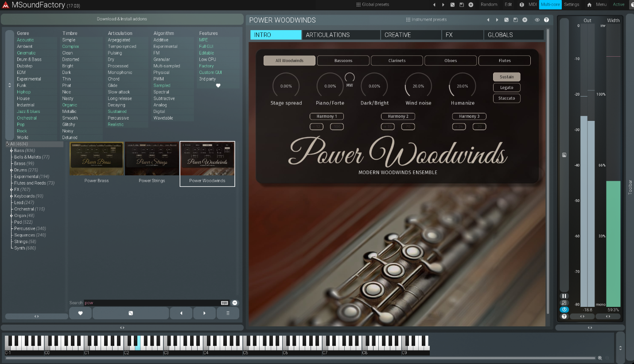Go to previous global preset arrow
The image size is (634, 364).
(x=434, y=4)
